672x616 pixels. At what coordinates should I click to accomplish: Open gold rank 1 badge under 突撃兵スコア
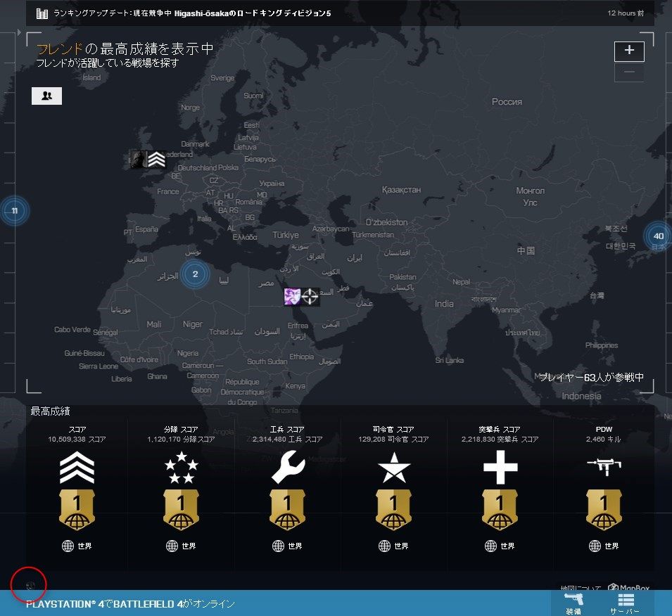point(500,510)
